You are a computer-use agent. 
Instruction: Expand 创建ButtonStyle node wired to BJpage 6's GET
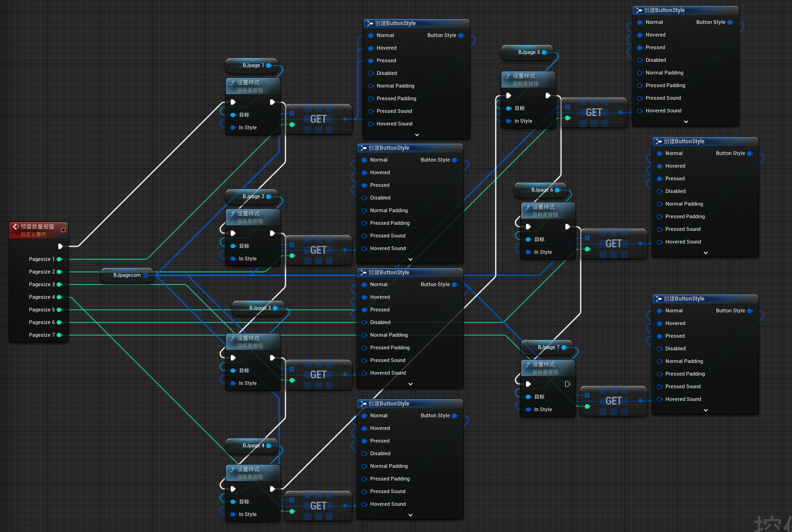tap(706, 253)
